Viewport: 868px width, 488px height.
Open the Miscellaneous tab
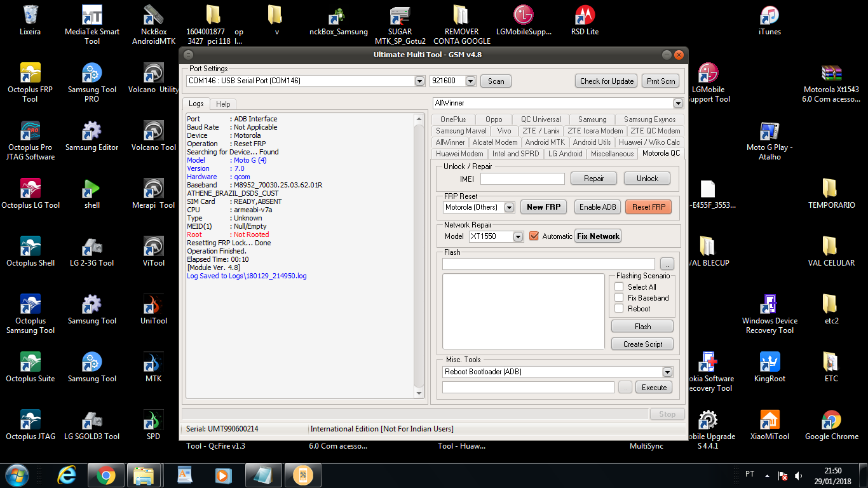[612, 153]
